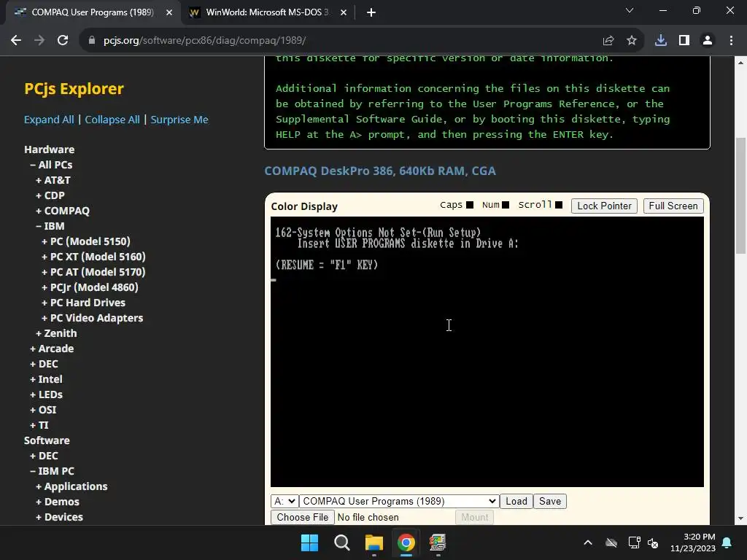
Task: Expand the COMPAQ hardware node
Action: [63, 211]
